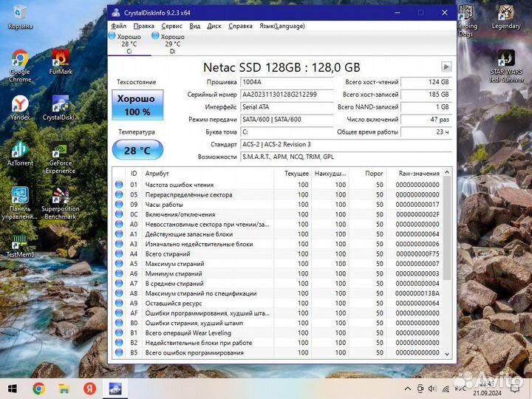Open the Yandex desktop icon
Screen dimensions: 532x399
coord(20,108)
